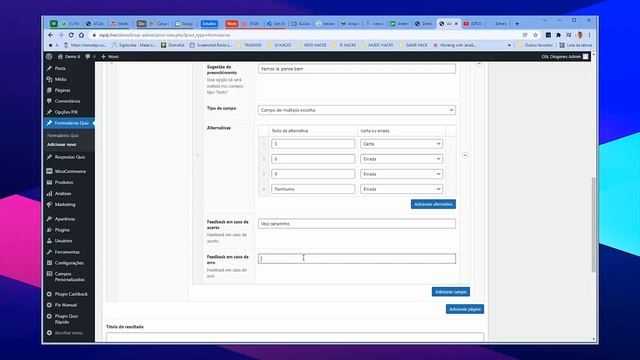This screenshot has width=640, height=360.
Task: Open Certa dropdown for alternative 5
Action: click(402, 144)
